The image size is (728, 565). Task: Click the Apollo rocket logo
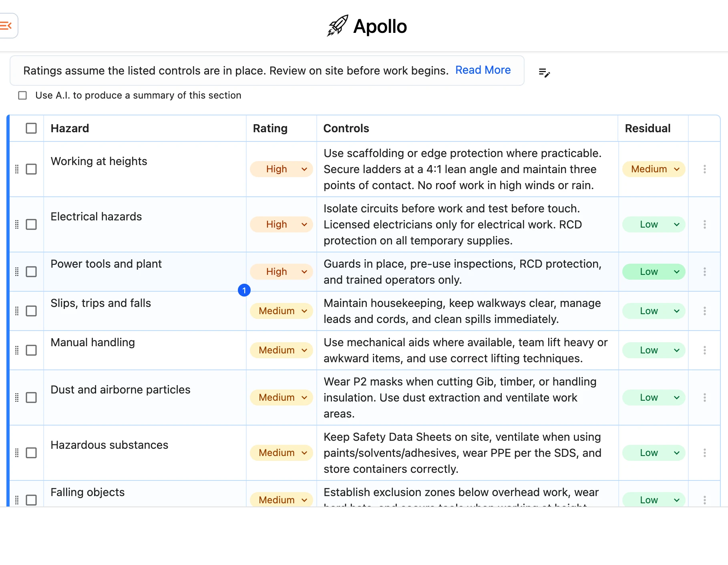(338, 26)
